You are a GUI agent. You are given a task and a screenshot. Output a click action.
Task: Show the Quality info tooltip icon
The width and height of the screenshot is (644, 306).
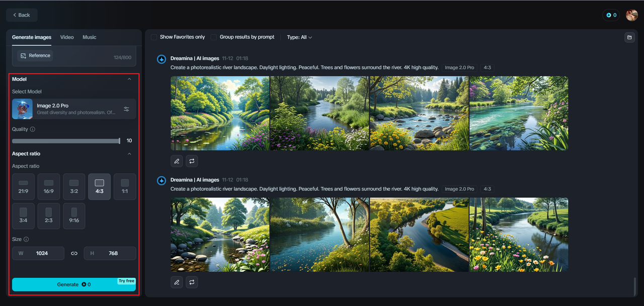click(x=33, y=129)
